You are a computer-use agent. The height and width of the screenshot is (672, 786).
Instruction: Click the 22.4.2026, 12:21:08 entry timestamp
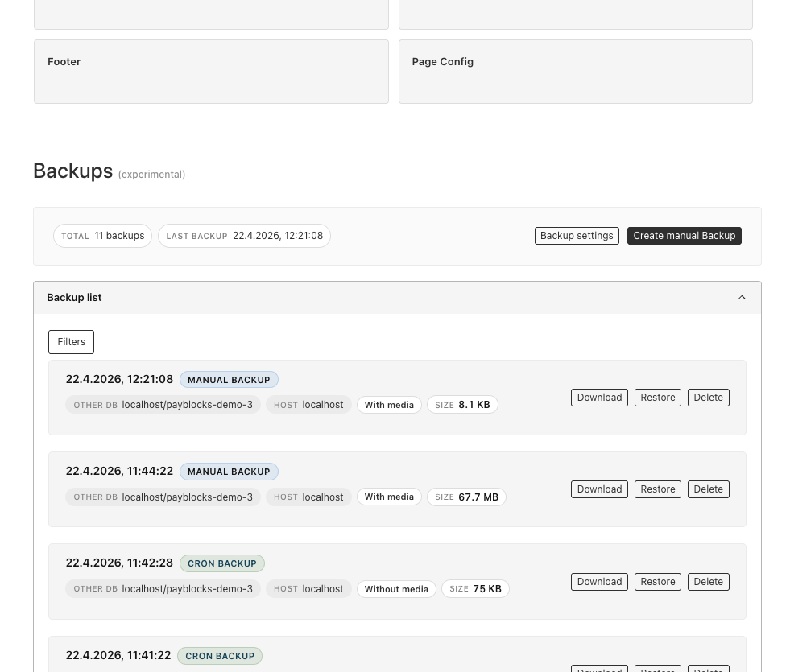click(119, 379)
